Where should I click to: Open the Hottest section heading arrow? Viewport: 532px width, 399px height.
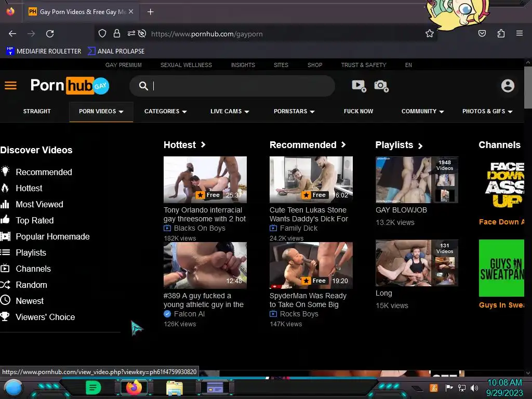(x=203, y=144)
